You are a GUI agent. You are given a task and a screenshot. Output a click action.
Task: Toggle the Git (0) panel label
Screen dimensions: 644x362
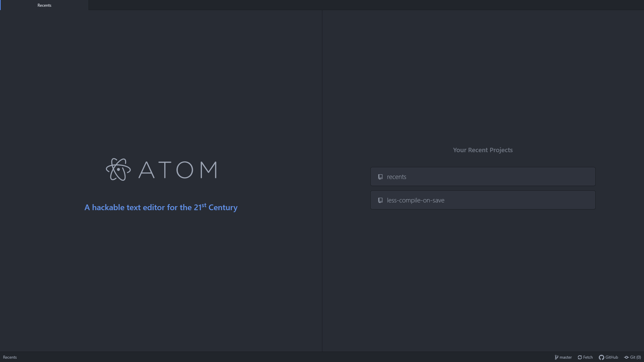[635, 357]
